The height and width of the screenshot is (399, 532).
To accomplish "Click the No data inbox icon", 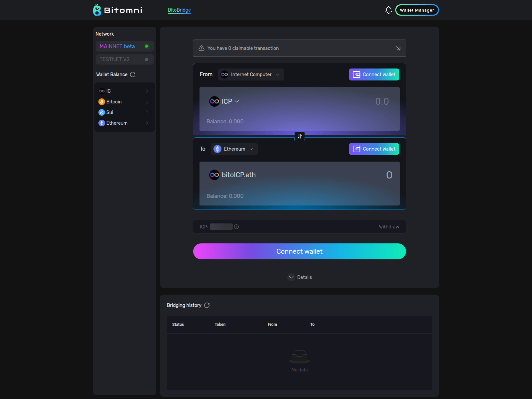I will pyautogui.click(x=300, y=356).
